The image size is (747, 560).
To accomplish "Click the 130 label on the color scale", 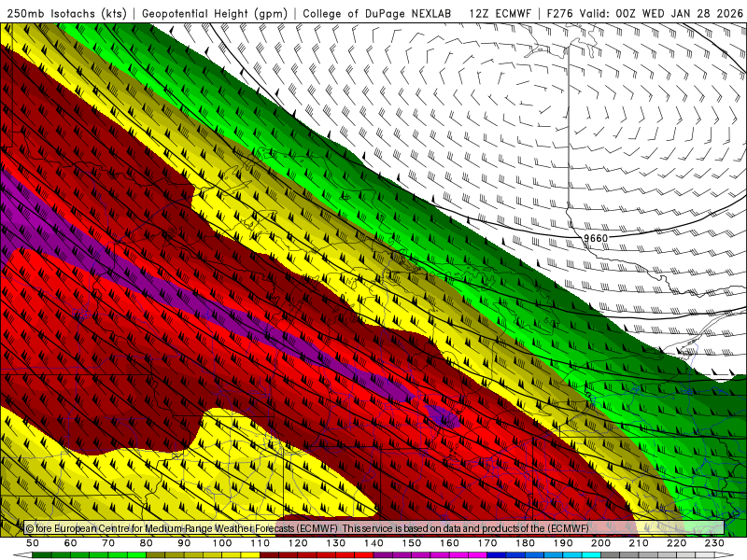I will (335, 543).
